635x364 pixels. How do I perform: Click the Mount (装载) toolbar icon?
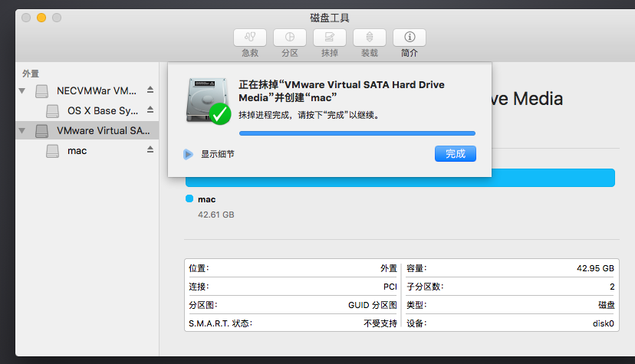click(370, 38)
